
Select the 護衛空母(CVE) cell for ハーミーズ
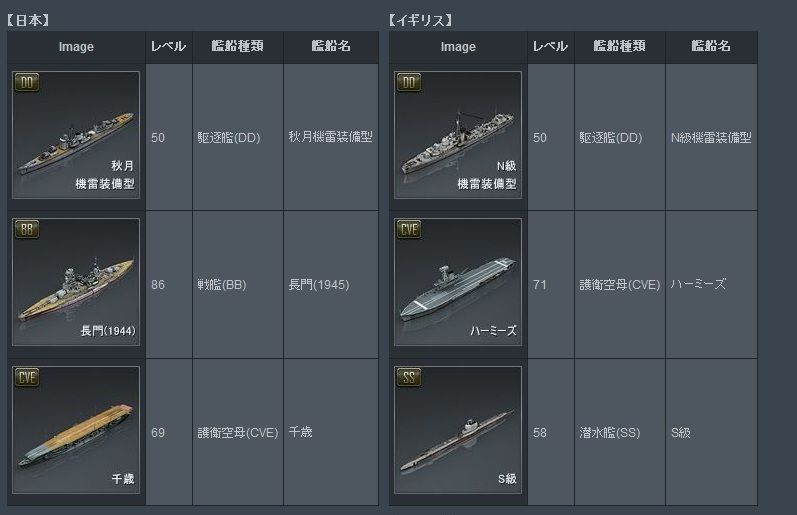point(620,285)
